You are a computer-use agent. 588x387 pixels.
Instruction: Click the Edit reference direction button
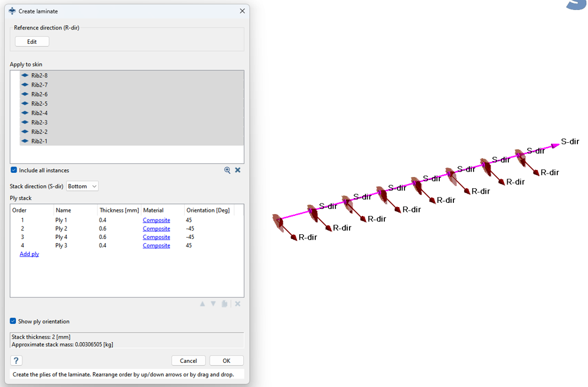click(32, 42)
